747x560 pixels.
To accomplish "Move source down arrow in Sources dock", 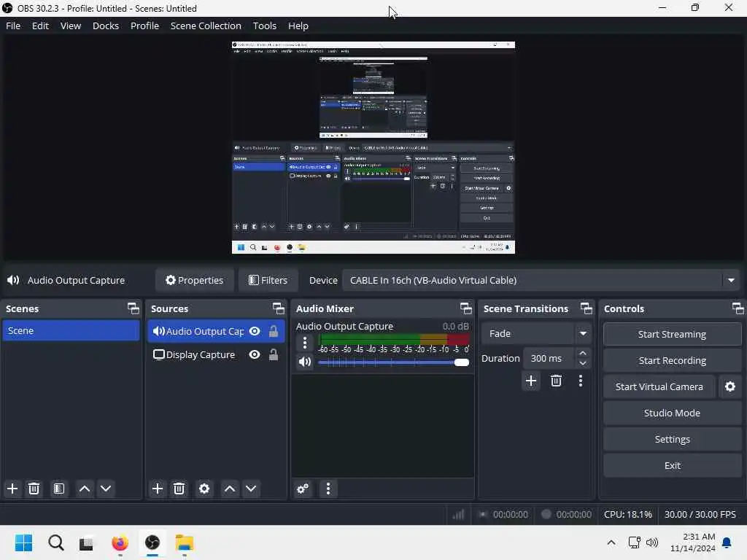I will click(x=251, y=489).
